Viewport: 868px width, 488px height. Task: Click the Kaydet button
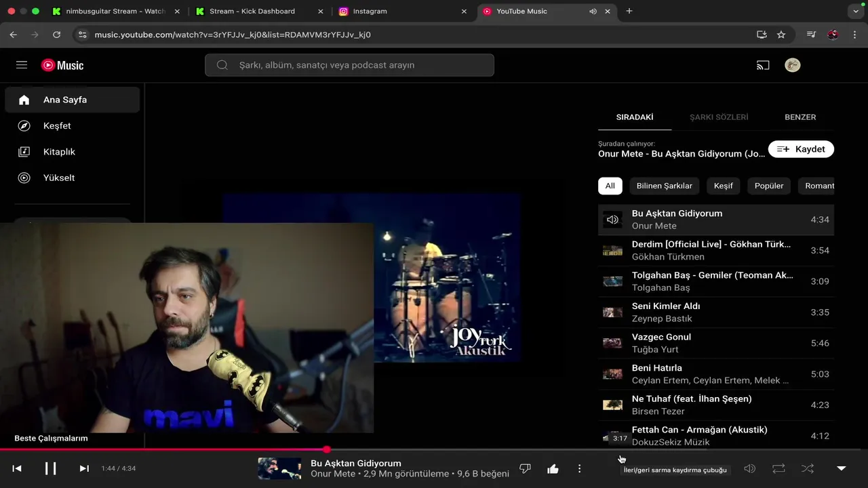coord(801,149)
